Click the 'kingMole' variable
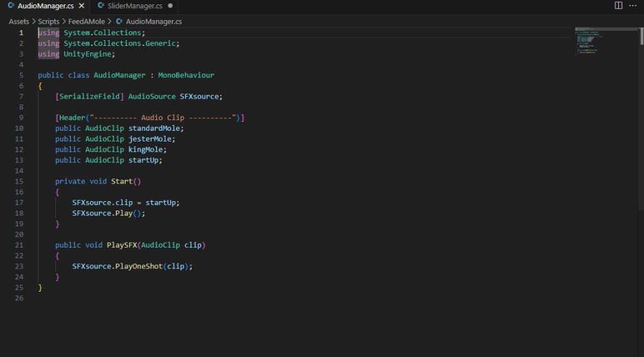Image resolution: width=644 pixels, height=357 pixels. tap(145, 150)
